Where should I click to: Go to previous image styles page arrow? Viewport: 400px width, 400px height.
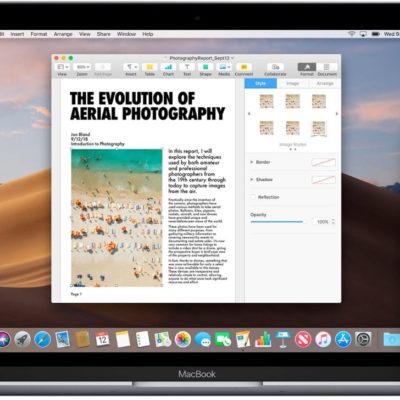coord(249,114)
